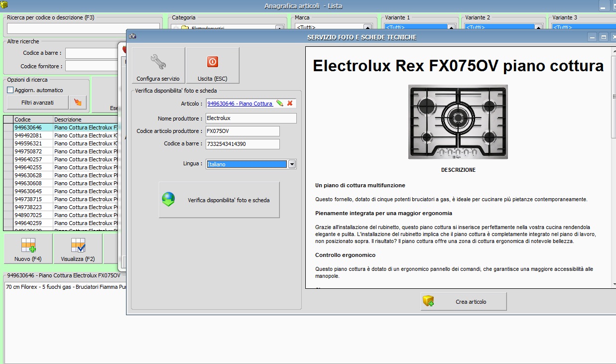Clear article with the red X icon

[290, 103]
